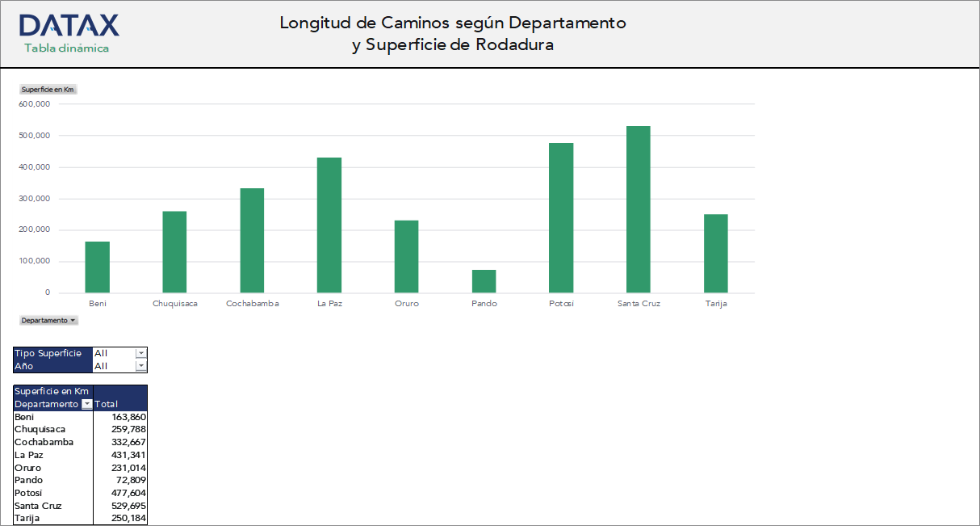980x526 pixels.
Task: Open the Año filter dropdown
Action: point(140,366)
